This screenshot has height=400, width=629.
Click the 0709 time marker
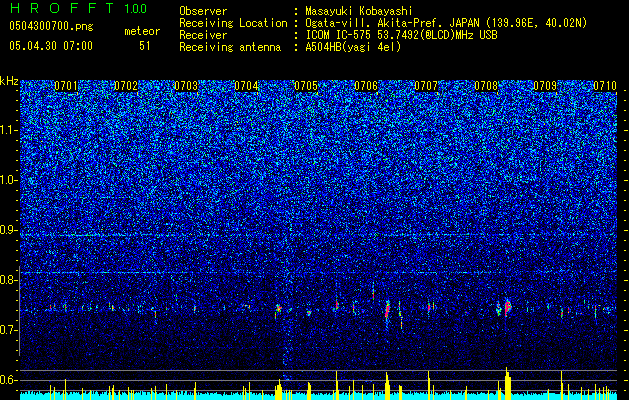click(545, 86)
